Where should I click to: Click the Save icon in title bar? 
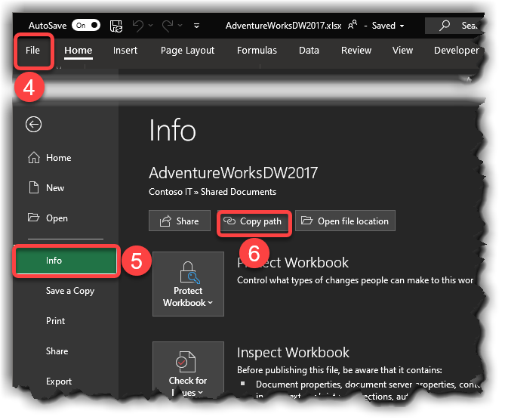[x=116, y=26]
